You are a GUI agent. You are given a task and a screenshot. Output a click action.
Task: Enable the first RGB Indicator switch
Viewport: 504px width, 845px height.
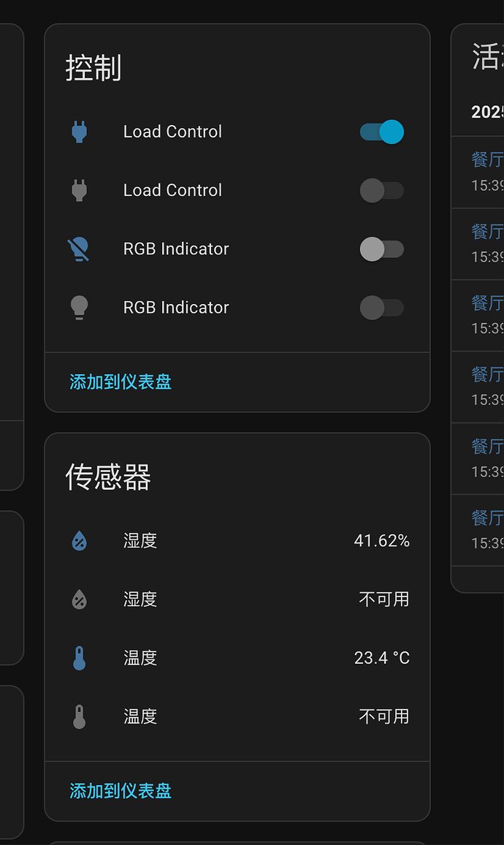(x=382, y=249)
